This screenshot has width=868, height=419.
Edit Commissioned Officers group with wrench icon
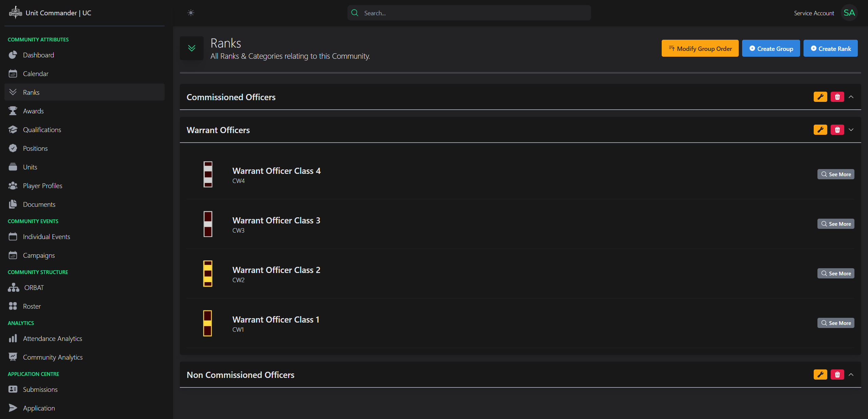[820, 97]
